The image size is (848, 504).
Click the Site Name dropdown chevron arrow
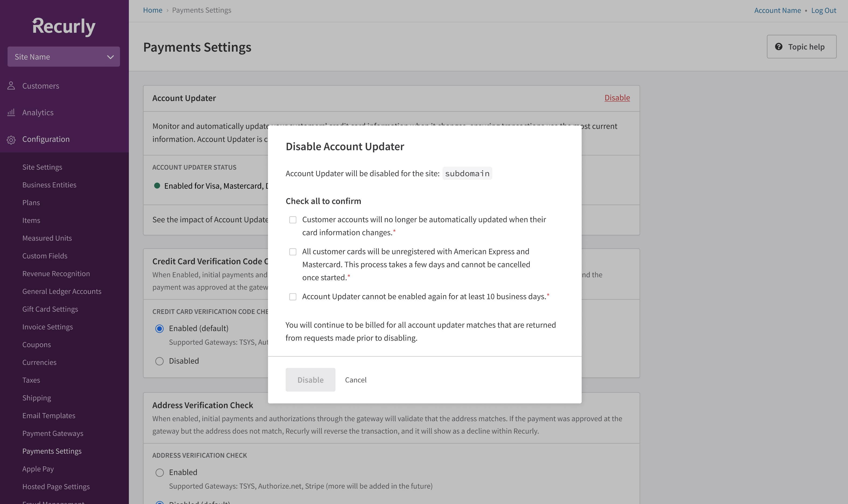tap(110, 57)
